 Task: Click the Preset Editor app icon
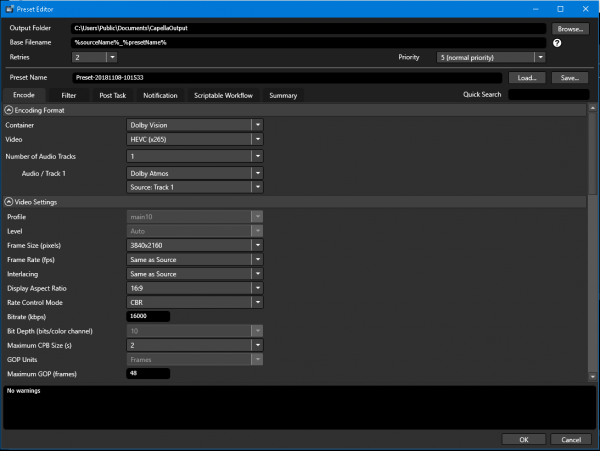coord(10,8)
